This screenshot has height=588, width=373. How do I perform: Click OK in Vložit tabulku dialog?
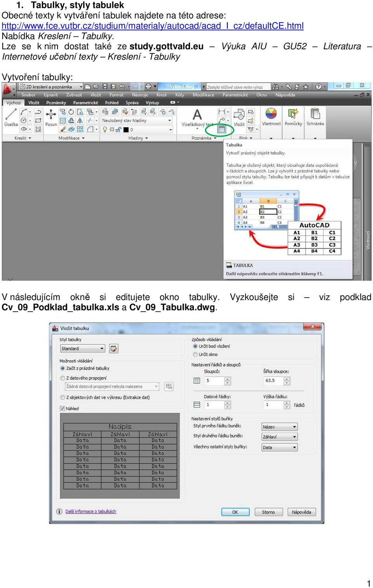[235, 512]
